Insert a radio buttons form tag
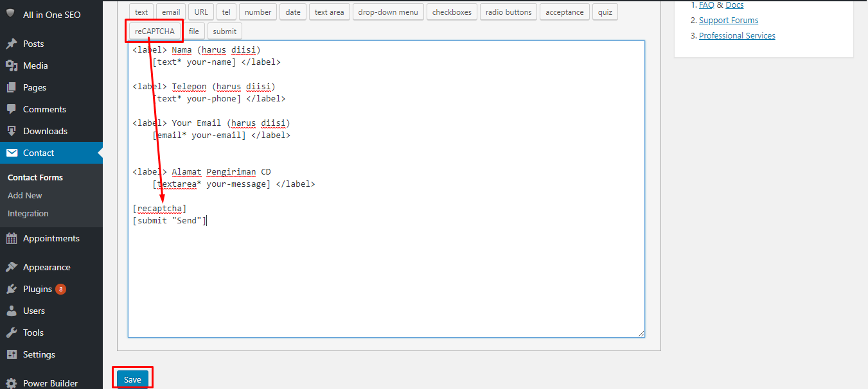868x389 pixels. [x=508, y=12]
